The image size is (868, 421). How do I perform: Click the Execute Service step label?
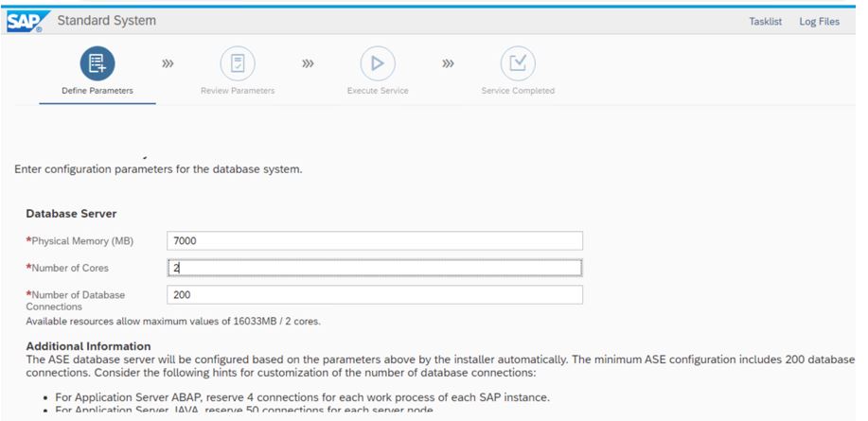click(378, 91)
